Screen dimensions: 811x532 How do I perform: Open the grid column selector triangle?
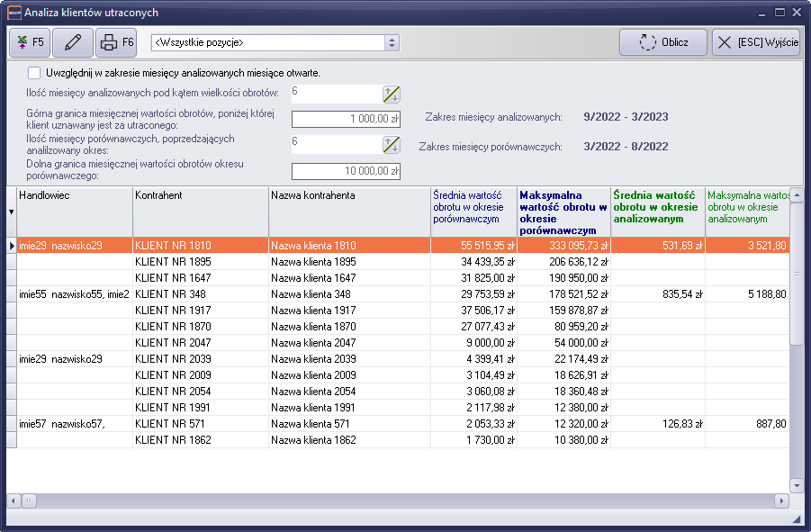11,212
